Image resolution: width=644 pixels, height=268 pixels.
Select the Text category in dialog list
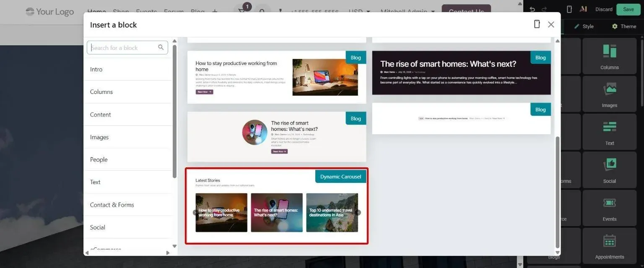(128, 182)
